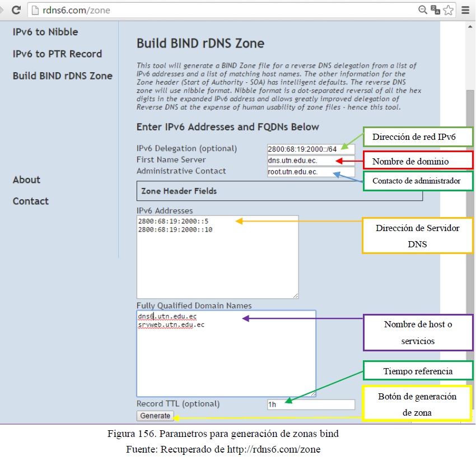Image resolution: width=476 pixels, height=461 pixels.
Task: Click the zoom magnifier icon in address bar
Action: point(422,10)
